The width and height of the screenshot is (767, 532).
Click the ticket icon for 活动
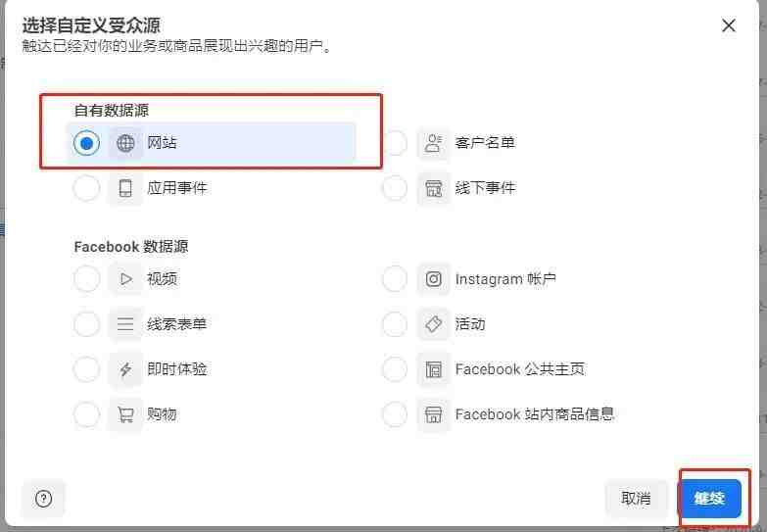[433, 324]
